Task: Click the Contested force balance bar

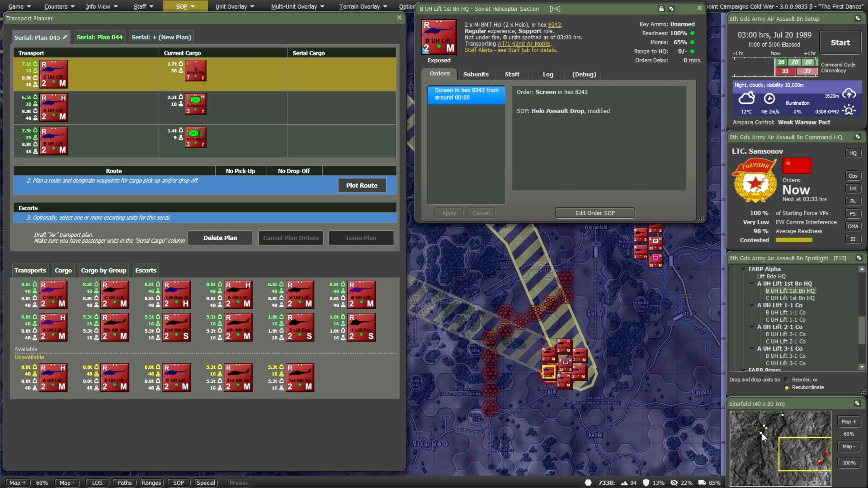Action: coord(794,240)
